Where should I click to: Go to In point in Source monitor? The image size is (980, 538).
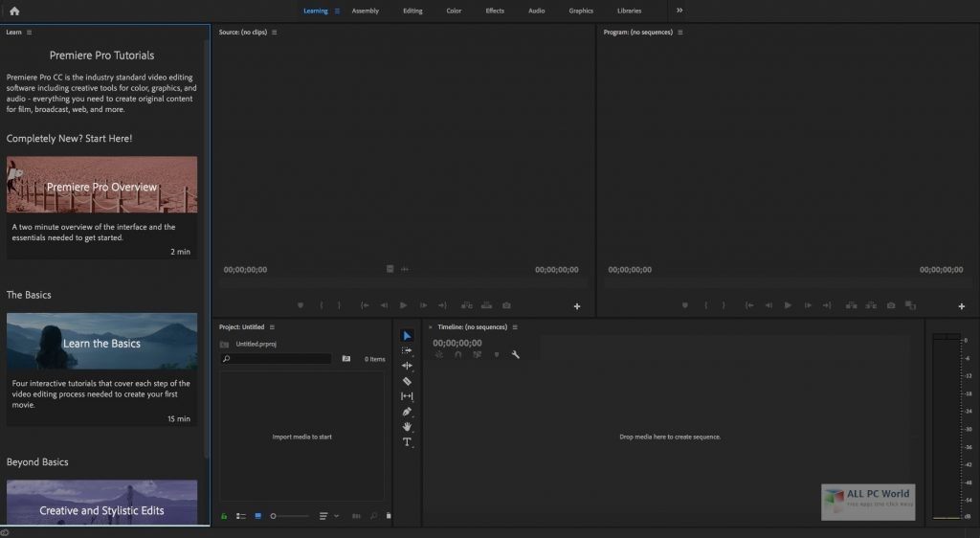pos(365,305)
